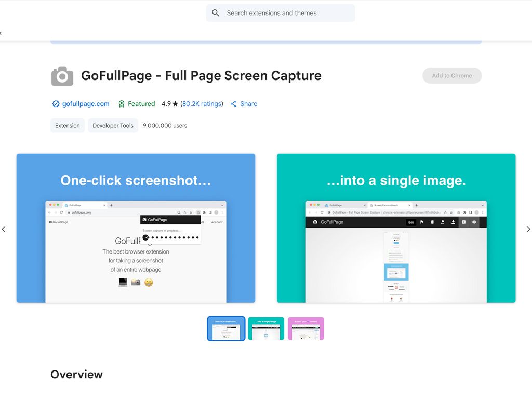This screenshot has width=532, height=399.
Task: Click the 4.9 rating value
Action: (166, 104)
